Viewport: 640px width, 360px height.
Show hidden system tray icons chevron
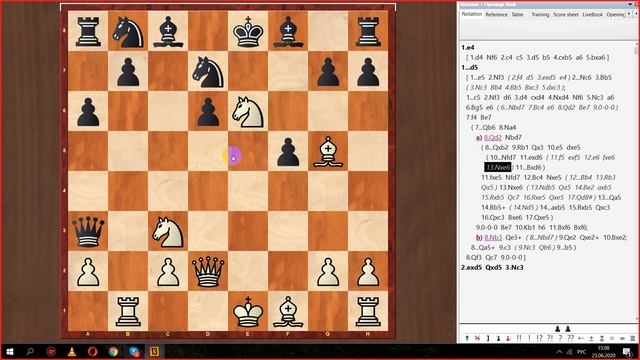coord(559,352)
